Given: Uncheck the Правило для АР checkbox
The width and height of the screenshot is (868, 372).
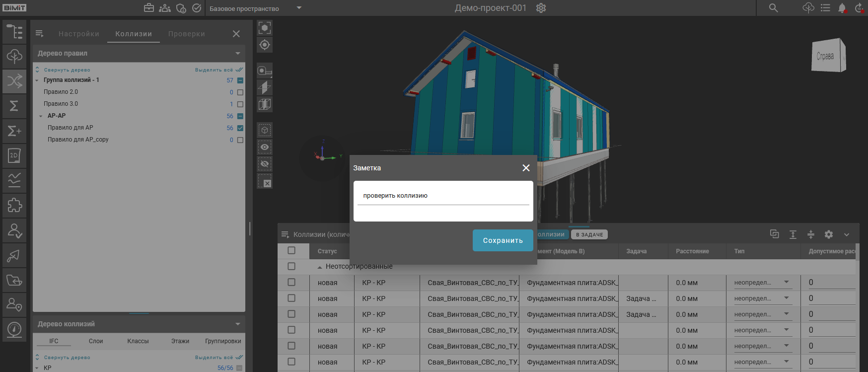Looking at the screenshot, I should coord(240,128).
